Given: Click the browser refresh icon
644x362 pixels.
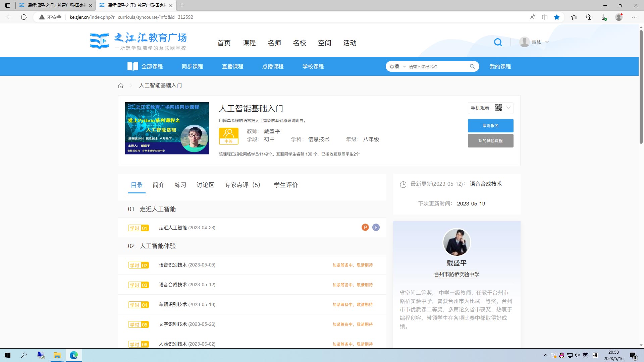Looking at the screenshot, I should (x=24, y=17).
